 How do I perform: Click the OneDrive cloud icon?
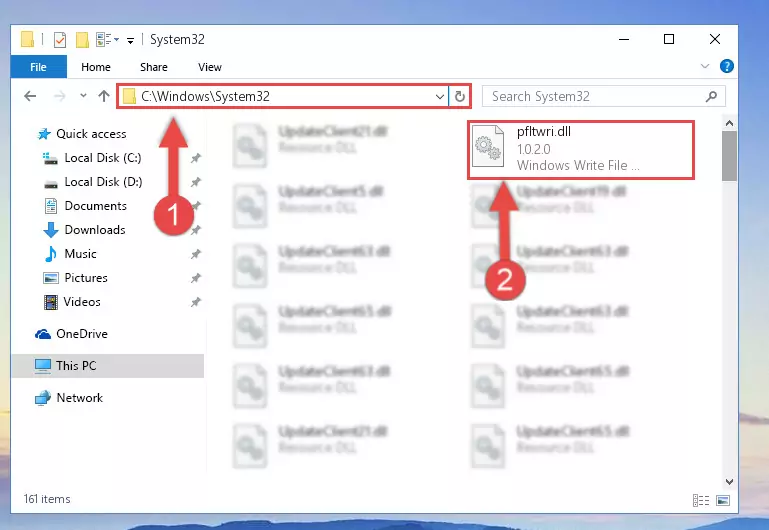pos(43,334)
